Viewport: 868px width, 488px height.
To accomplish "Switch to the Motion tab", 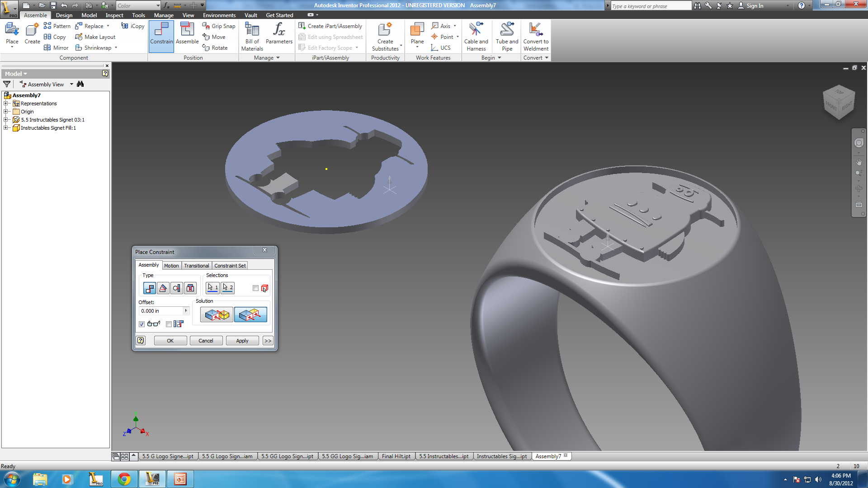I will point(171,265).
